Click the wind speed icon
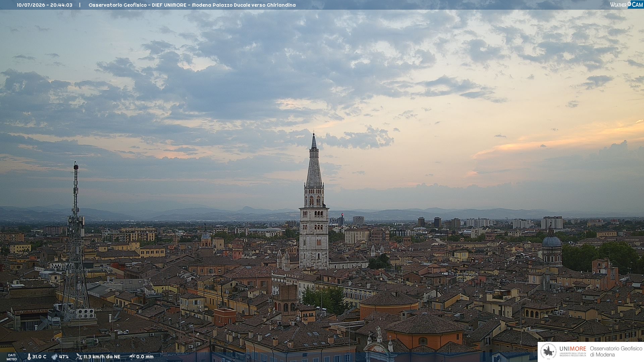644x362 pixels. click(x=79, y=357)
